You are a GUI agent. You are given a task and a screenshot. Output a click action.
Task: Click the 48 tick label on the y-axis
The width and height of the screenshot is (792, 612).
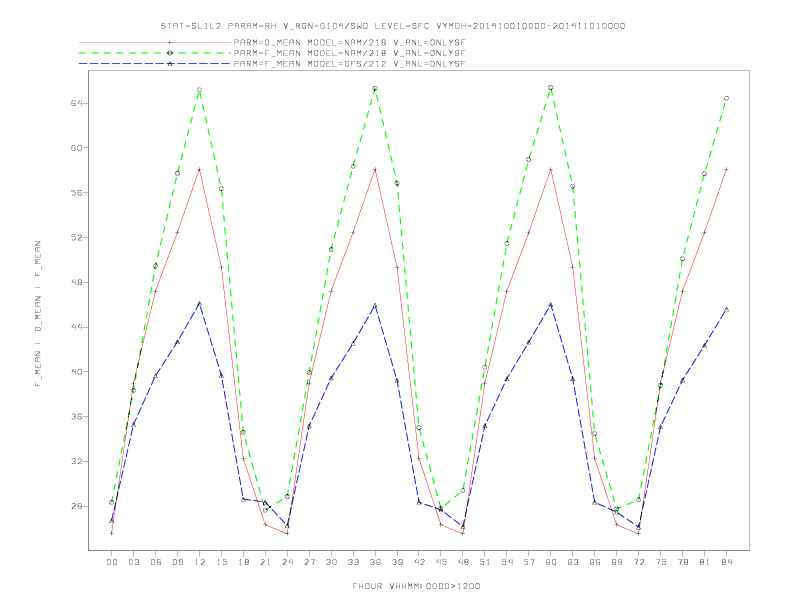click(76, 282)
